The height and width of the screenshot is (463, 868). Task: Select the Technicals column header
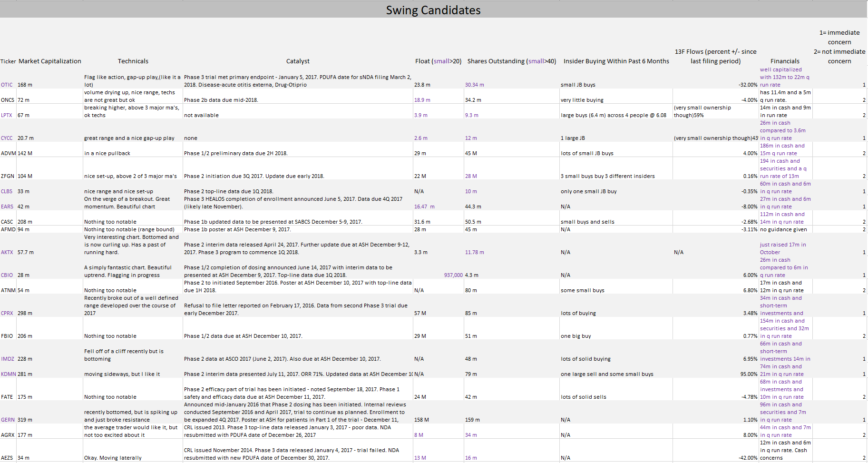pos(133,61)
